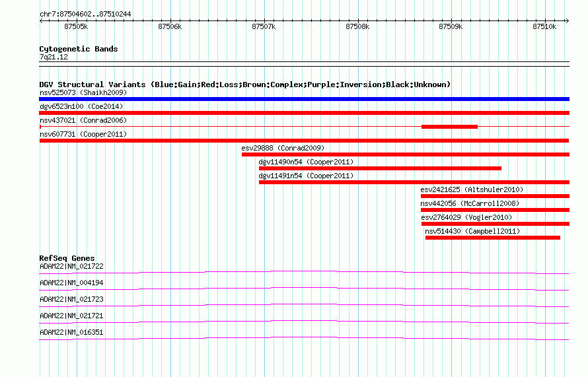Screen dimensions: 588x377
Task: Click the red nsv607731 variant bar
Action: pos(304,141)
